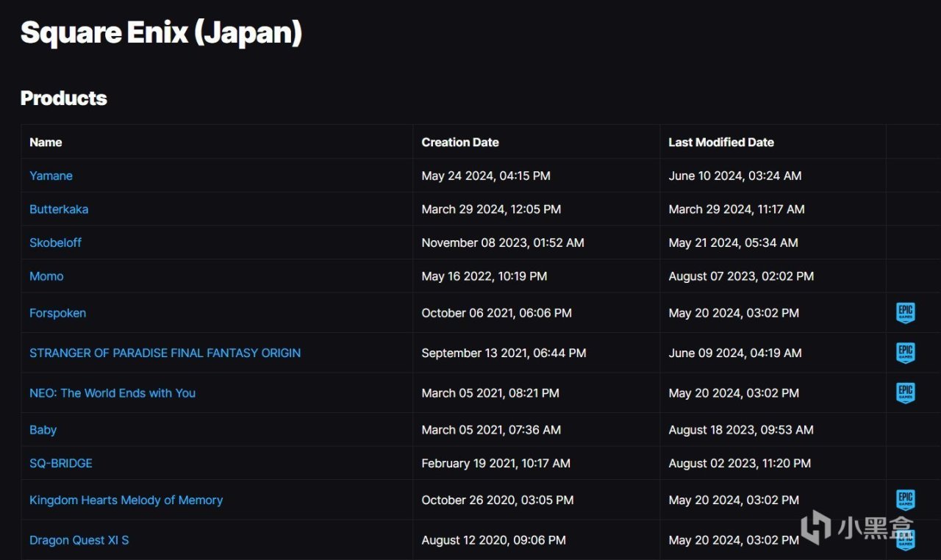
Task: Select creation date March 29 2024, 12:05 PM
Action: tap(491, 209)
